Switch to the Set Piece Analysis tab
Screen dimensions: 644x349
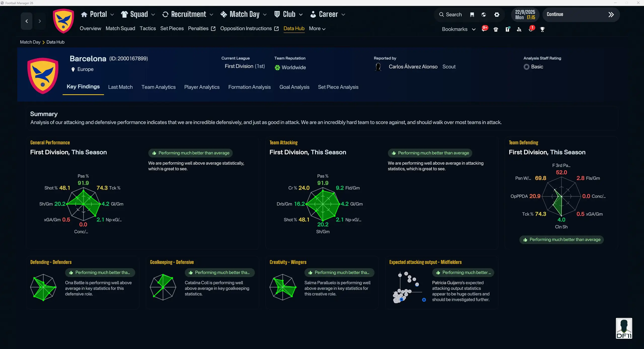pyautogui.click(x=338, y=87)
